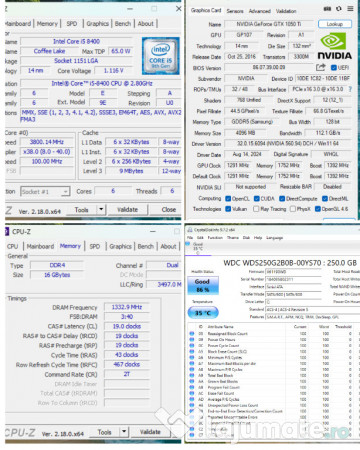Image resolution: width=360 pixels, height=450 pixels.
Task: Click the DRAM Frequency value 1332.9 MHz
Action: [127, 307]
